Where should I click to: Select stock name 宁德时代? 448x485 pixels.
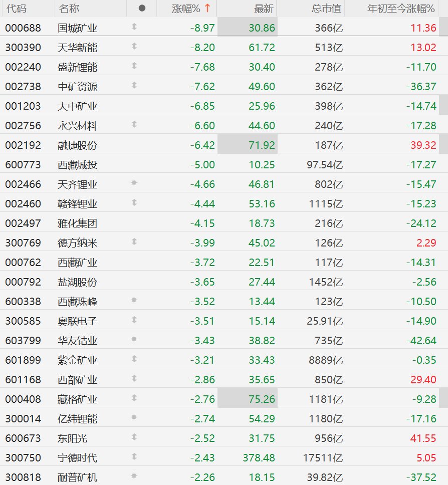click(x=77, y=458)
